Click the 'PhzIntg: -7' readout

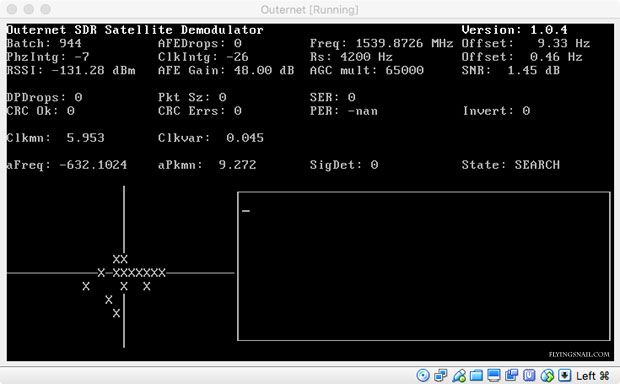point(48,57)
